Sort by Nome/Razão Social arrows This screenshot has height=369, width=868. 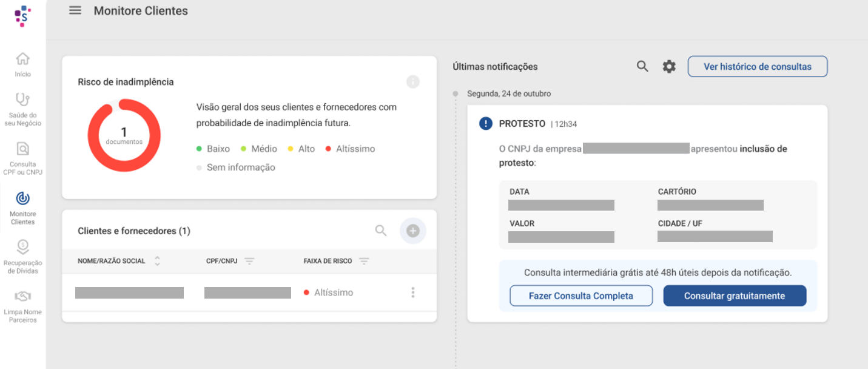pos(158,261)
